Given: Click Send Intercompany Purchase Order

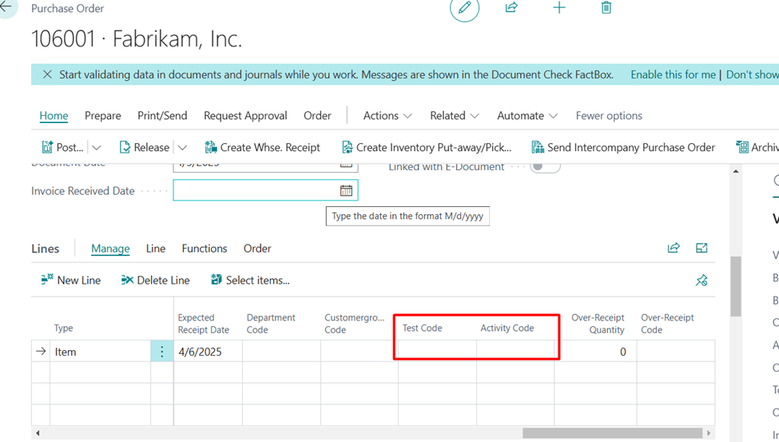Looking at the screenshot, I should (623, 147).
